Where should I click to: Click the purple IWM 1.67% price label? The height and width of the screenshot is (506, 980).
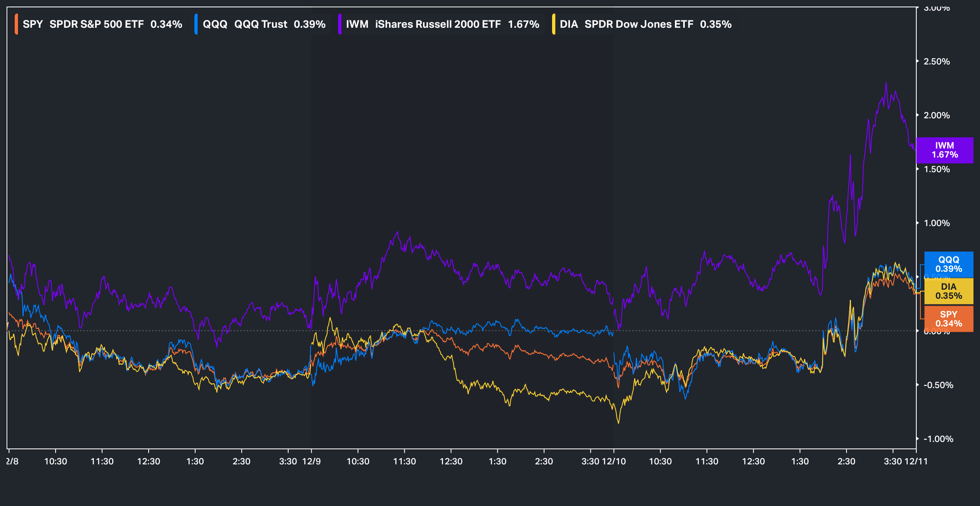pos(944,150)
